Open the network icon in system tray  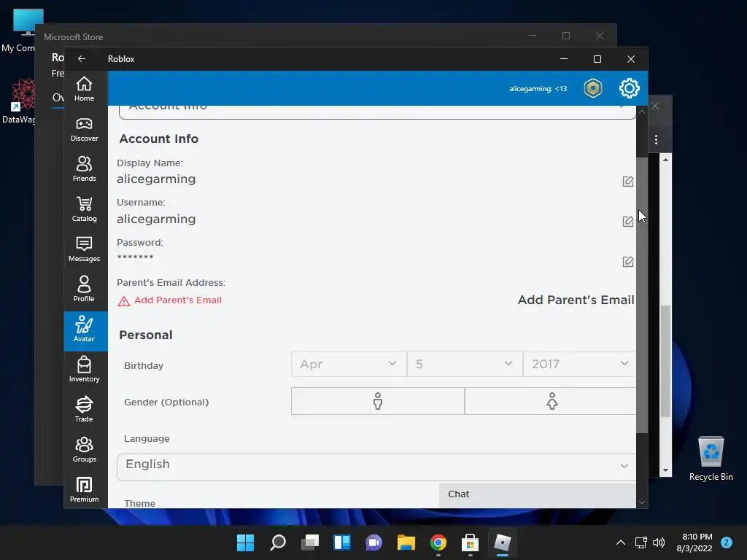point(640,542)
